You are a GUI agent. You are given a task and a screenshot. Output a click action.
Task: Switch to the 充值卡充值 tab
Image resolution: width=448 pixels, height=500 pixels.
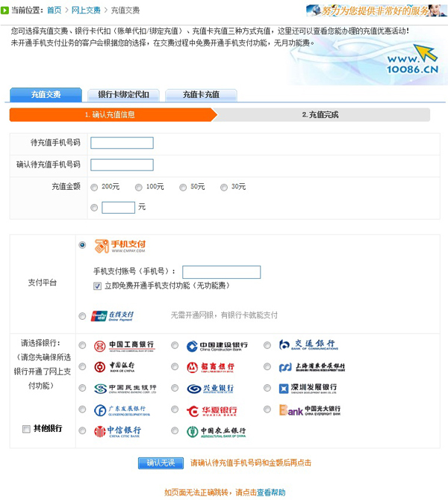[x=201, y=95]
